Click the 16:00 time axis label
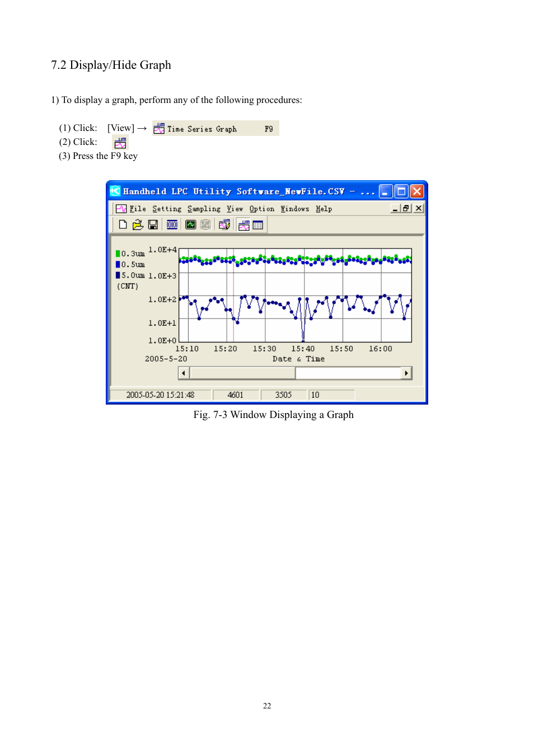 tap(381, 349)
